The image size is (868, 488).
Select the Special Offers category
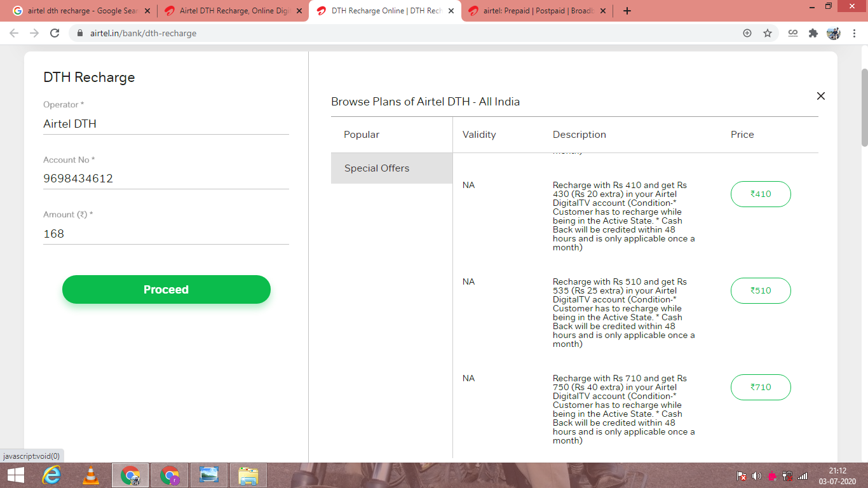click(x=392, y=168)
